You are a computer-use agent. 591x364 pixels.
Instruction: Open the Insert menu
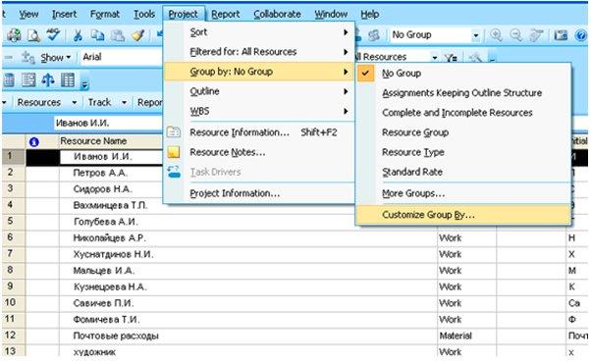coord(65,15)
